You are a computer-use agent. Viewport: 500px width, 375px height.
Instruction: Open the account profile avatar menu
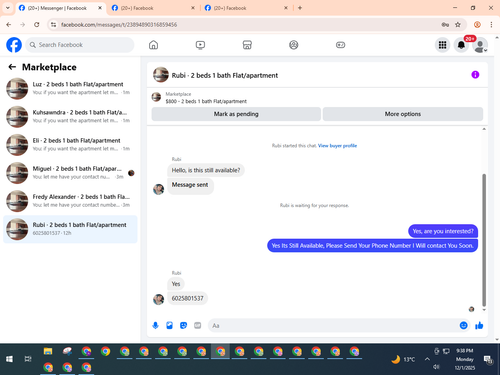480,45
